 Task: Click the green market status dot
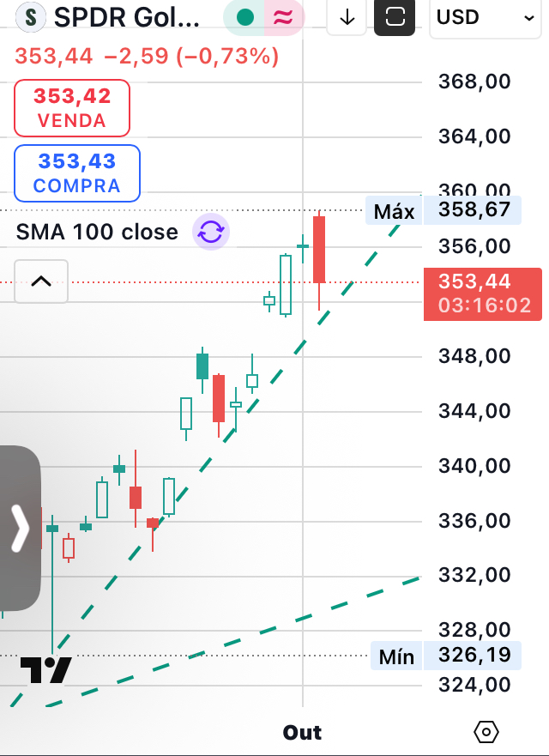(x=245, y=17)
